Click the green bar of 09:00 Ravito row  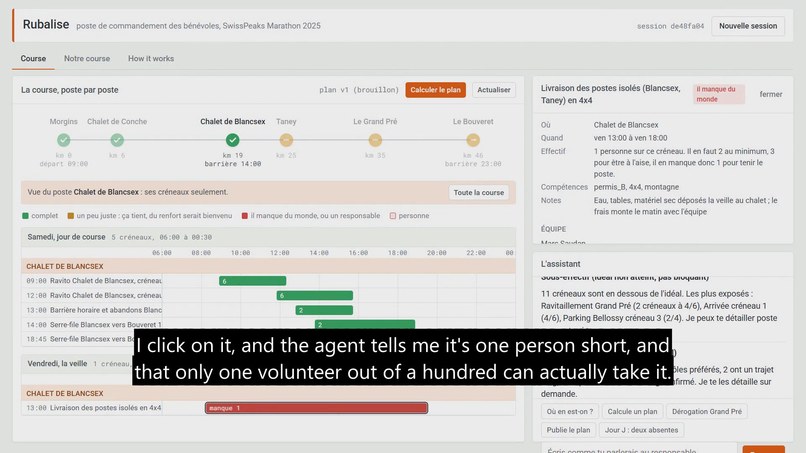click(252, 281)
